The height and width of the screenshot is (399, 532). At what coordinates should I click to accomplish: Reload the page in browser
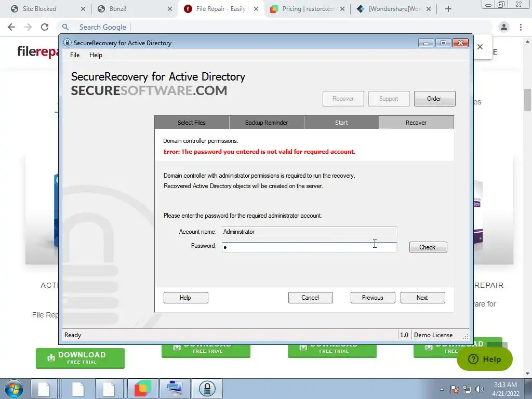pyautogui.click(x=45, y=27)
